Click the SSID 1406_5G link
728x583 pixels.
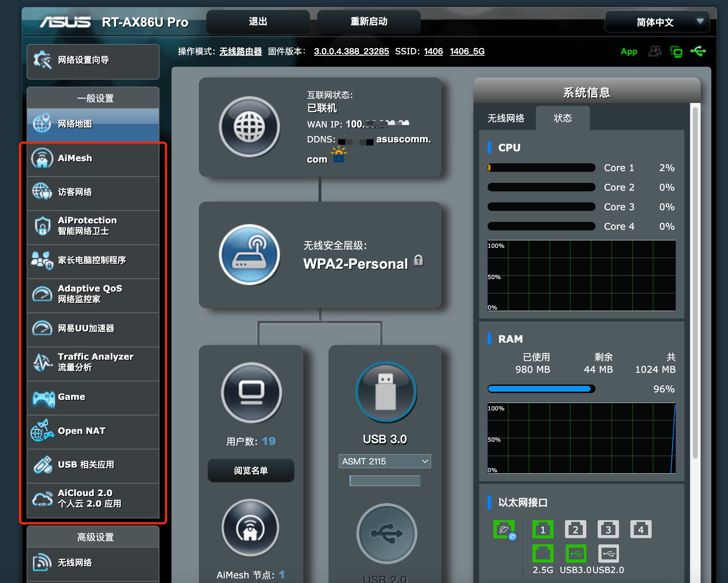tap(467, 51)
